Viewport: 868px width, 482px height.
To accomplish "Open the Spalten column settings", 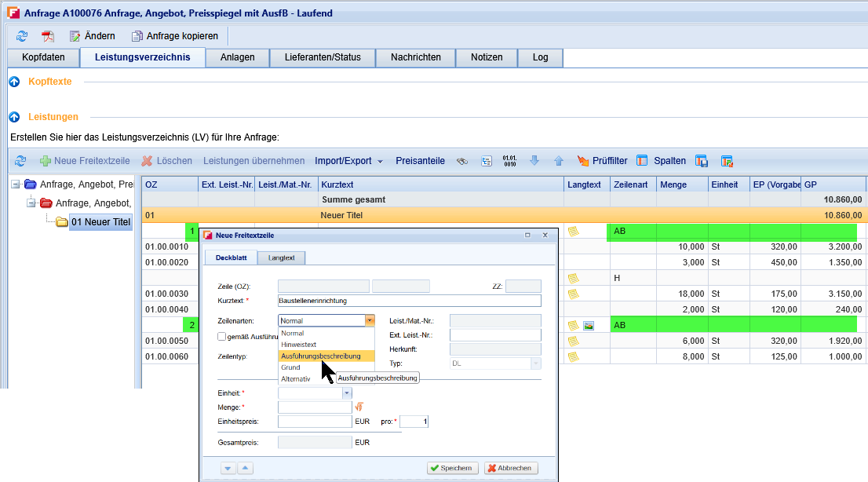I will click(660, 161).
